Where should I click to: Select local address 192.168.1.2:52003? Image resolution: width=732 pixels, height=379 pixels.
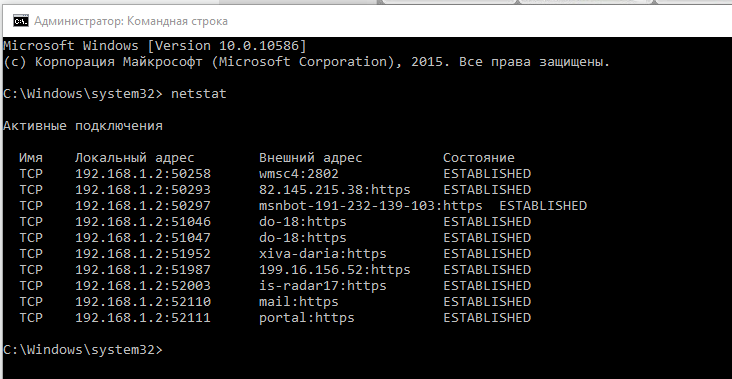(x=143, y=285)
